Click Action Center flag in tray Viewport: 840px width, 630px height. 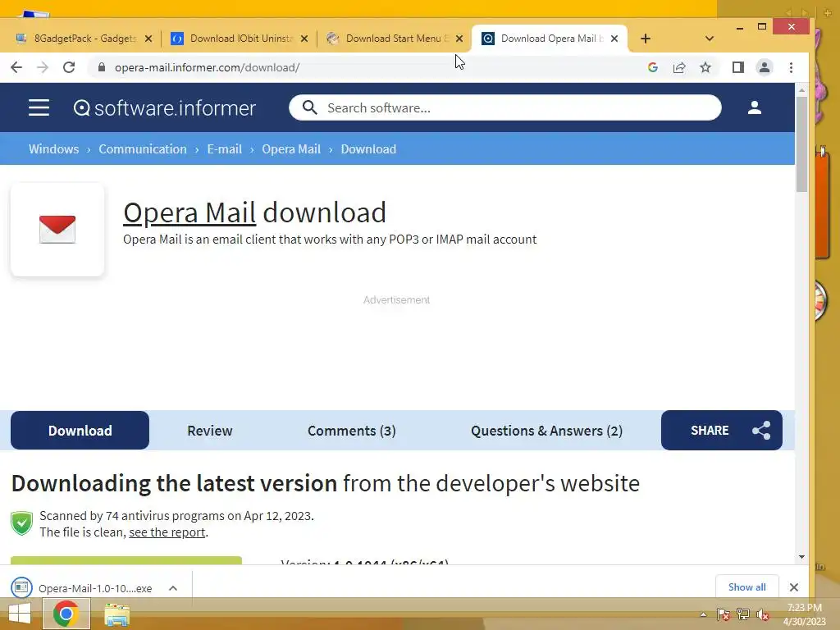(x=724, y=614)
